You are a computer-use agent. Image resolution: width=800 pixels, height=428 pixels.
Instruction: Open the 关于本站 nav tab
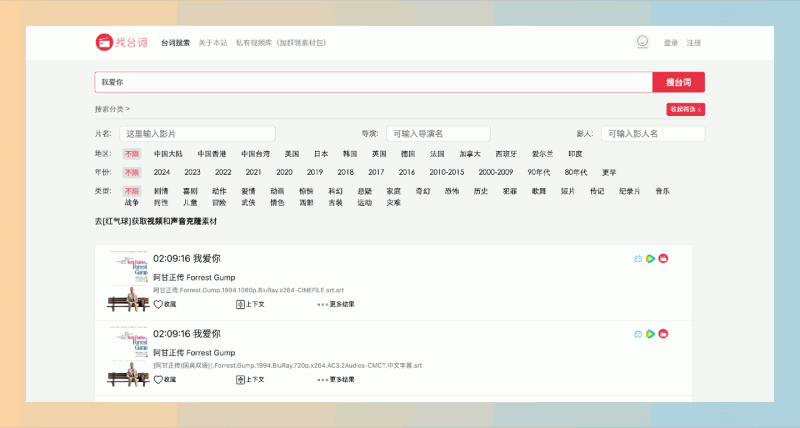pos(213,43)
